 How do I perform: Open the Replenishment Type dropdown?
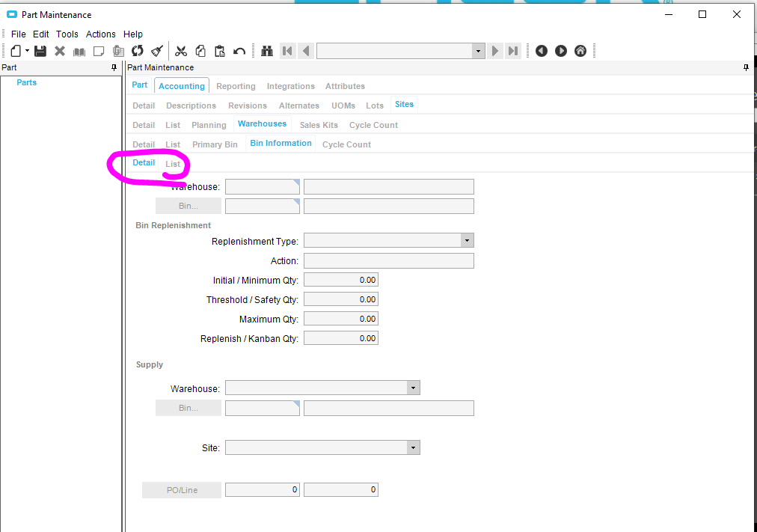(467, 240)
